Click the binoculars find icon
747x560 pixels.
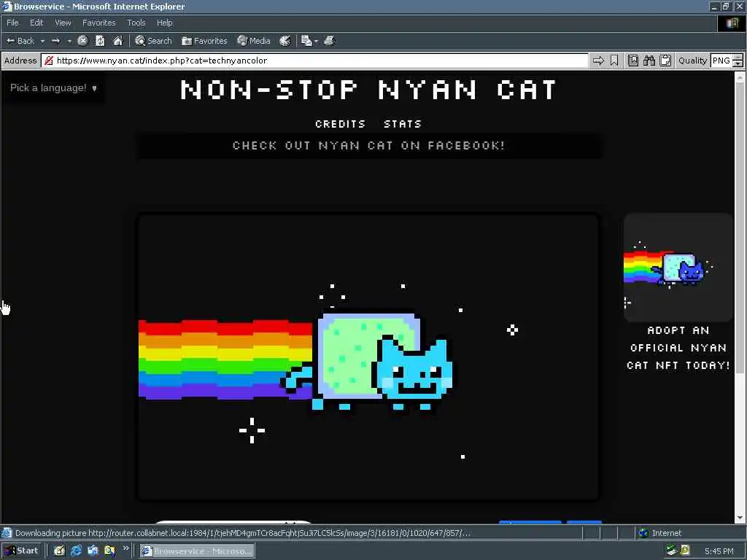coord(649,61)
